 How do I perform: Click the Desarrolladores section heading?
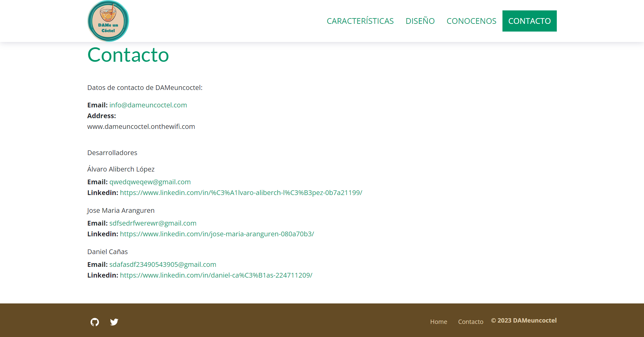(112, 152)
